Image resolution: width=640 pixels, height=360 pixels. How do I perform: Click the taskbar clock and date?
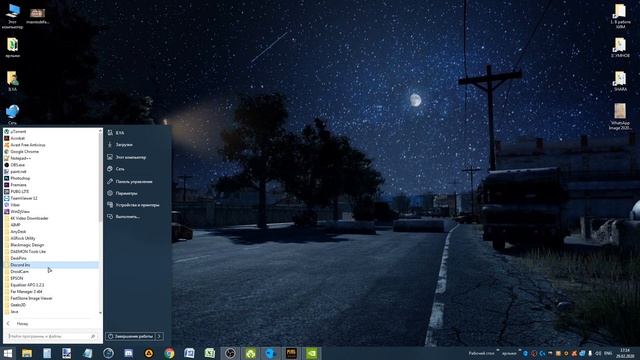tap(625, 353)
